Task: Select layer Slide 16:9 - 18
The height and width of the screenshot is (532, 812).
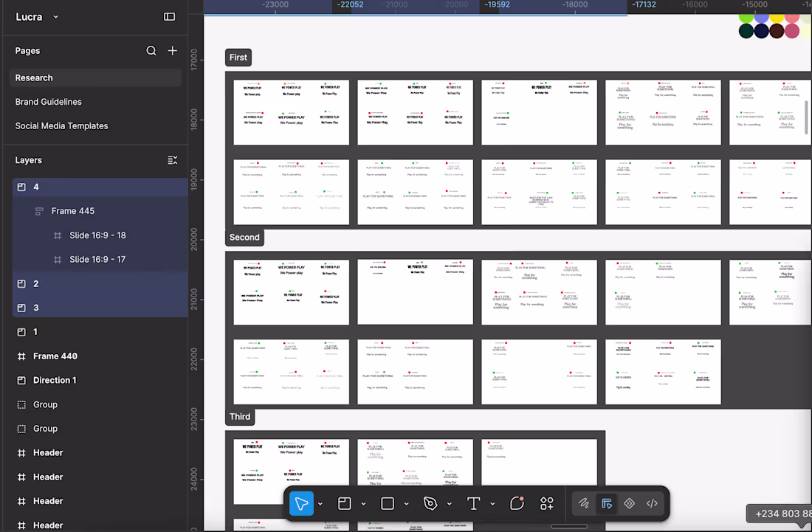Action: 100,235
